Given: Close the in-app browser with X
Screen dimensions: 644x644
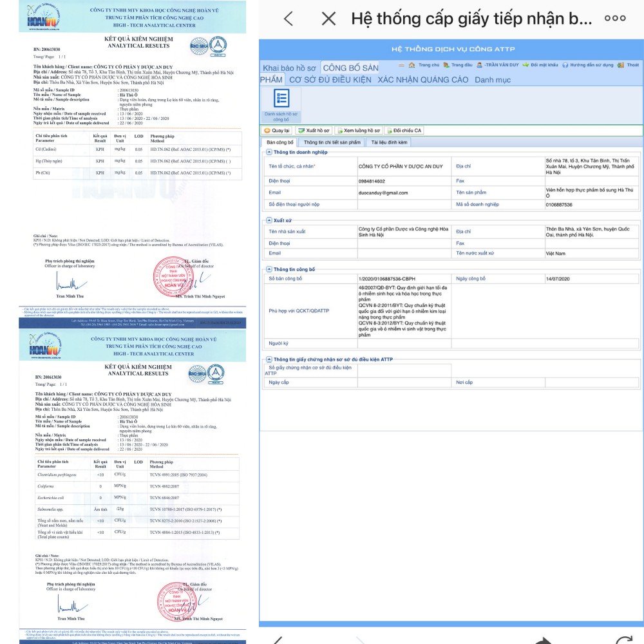Looking at the screenshot, I should (x=328, y=19).
